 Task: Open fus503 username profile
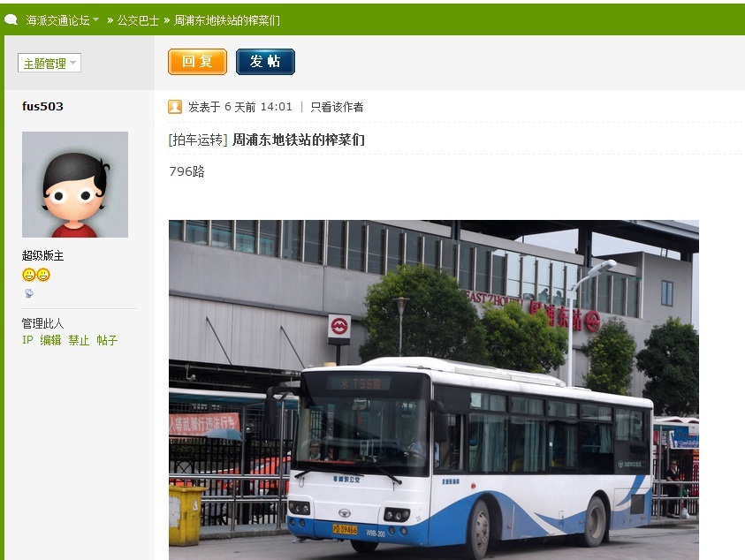[42, 106]
